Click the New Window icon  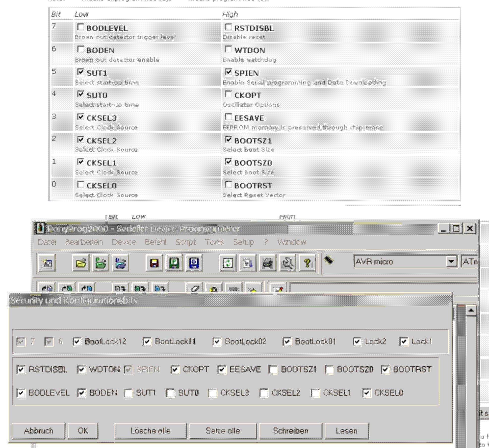47,263
